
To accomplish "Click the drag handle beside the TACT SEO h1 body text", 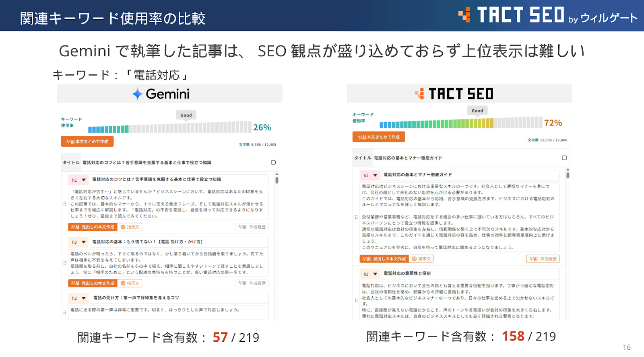I will coord(356,217).
